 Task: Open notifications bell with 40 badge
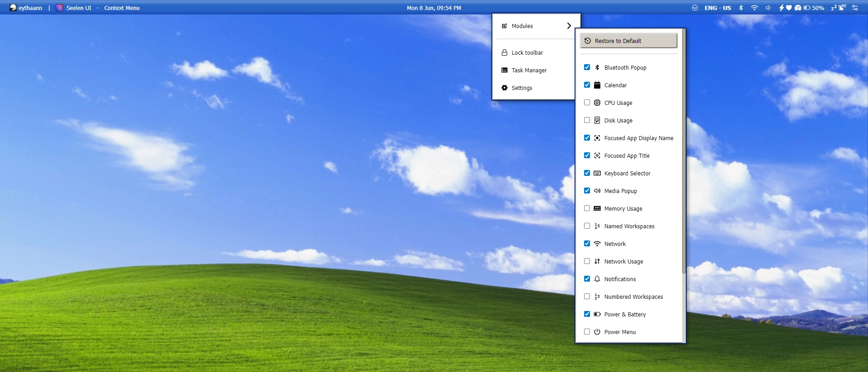[x=842, y=8]
